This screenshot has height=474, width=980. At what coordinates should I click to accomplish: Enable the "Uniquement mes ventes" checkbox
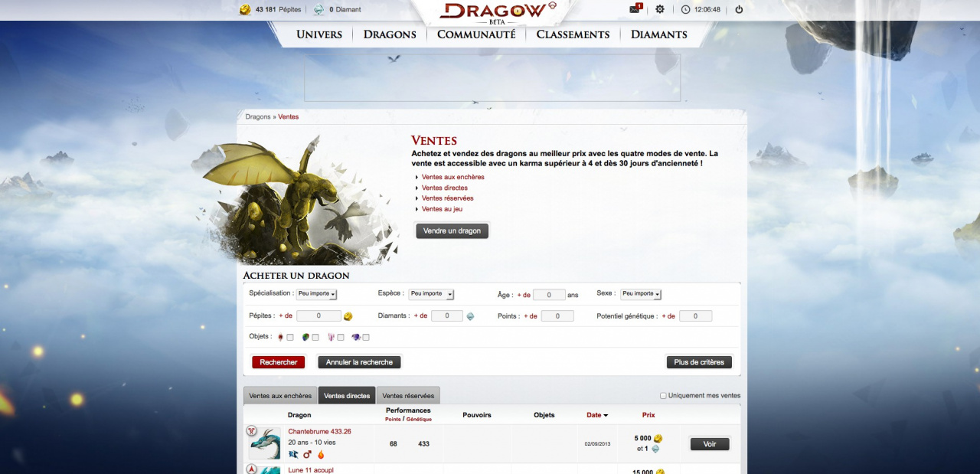click(663, 396)
